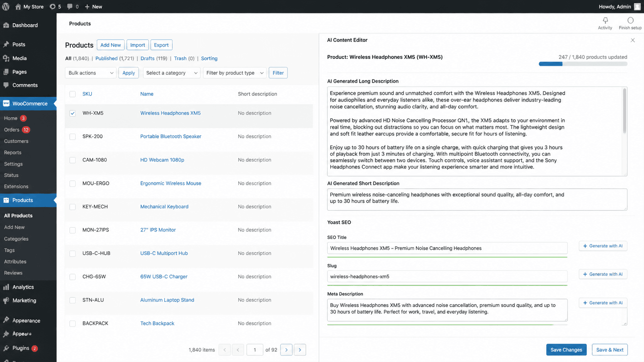Viewport: 644px width, 362px height.
Task: Open the Filter by product type dropdown
Action: click(x=235, y=73)
